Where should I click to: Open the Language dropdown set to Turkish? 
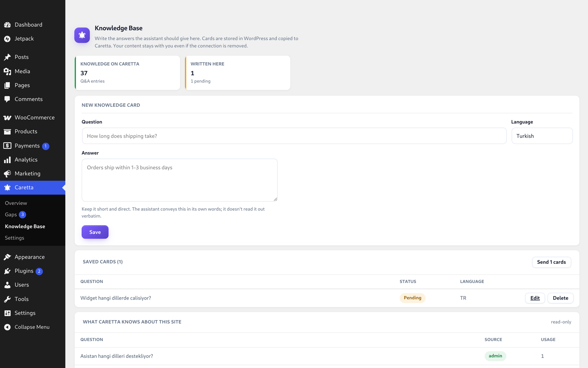click(x=542, y=136)
